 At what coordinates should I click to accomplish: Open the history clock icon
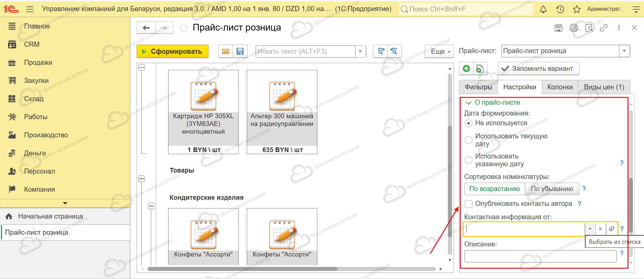560,9
